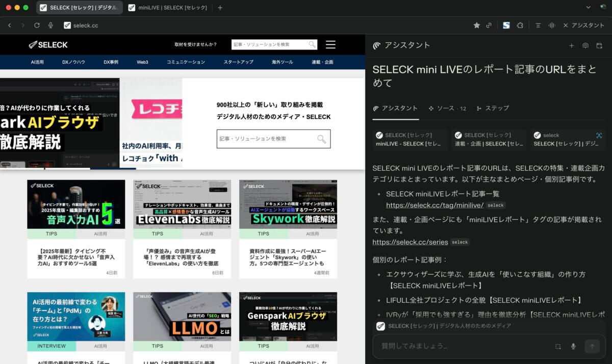Open the スタートアップ navigation category
Screen dimensions: 612x364
tap(238, 62)
